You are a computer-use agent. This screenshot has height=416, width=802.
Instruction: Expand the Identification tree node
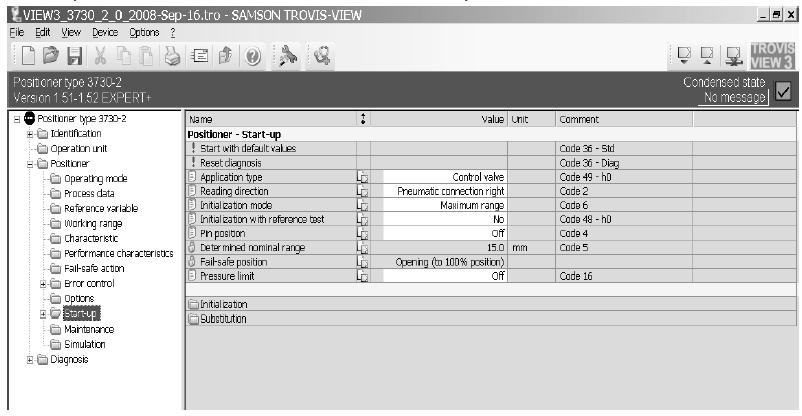30,134
